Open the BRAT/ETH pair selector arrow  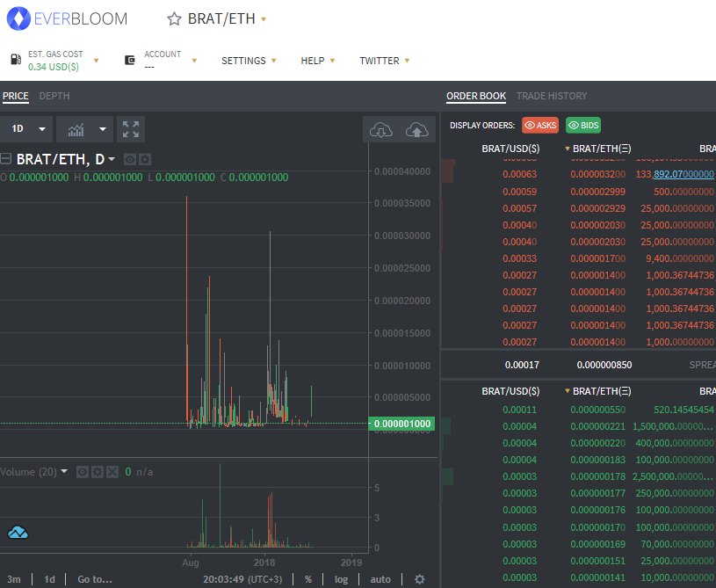pos(264,19)
